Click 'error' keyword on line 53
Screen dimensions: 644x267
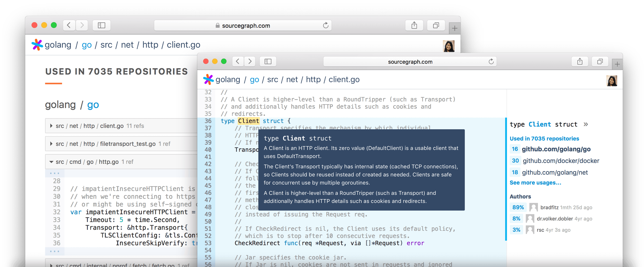(x=415, y=243)
